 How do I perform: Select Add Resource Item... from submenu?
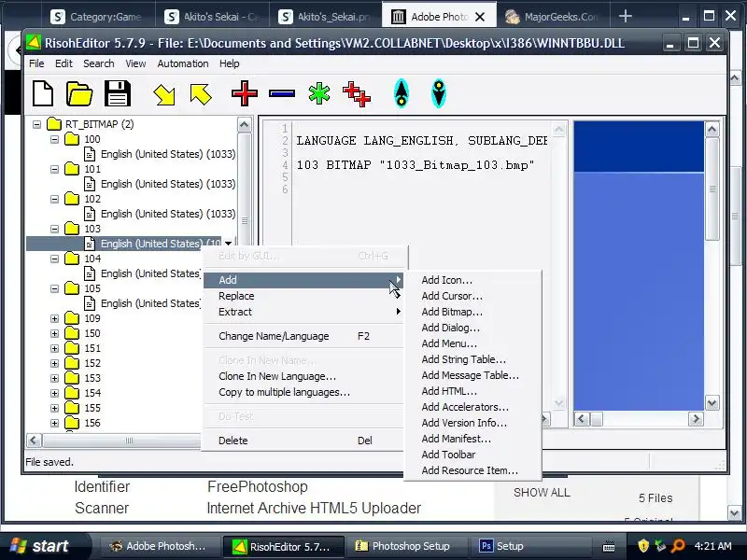[x=472, y=470]
